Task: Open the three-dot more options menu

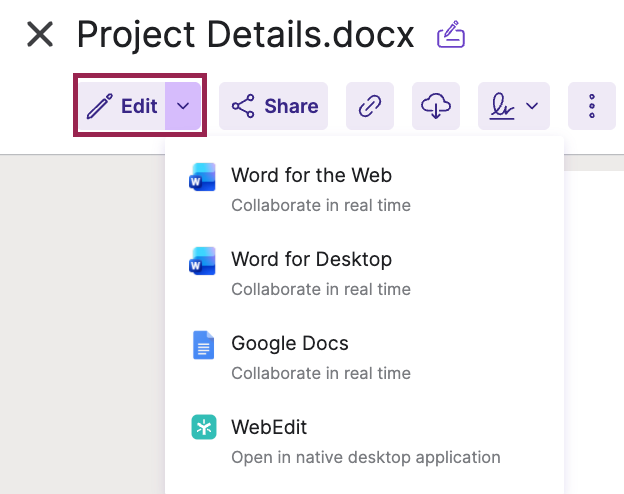Action: 592,106
